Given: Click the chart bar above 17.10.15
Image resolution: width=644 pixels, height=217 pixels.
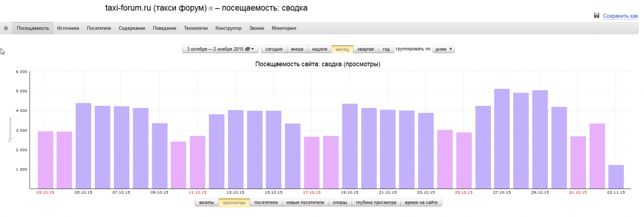Looking at the screenshot, I should point(312,163).
